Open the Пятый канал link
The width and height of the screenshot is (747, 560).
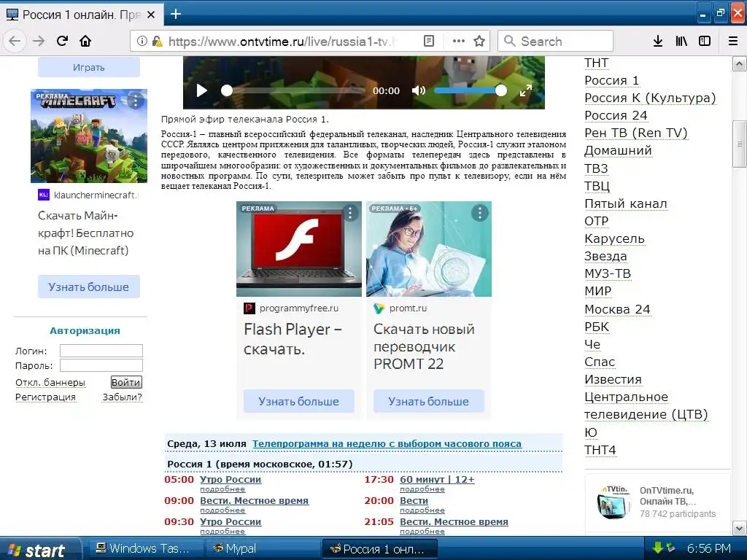coord(625,204)
